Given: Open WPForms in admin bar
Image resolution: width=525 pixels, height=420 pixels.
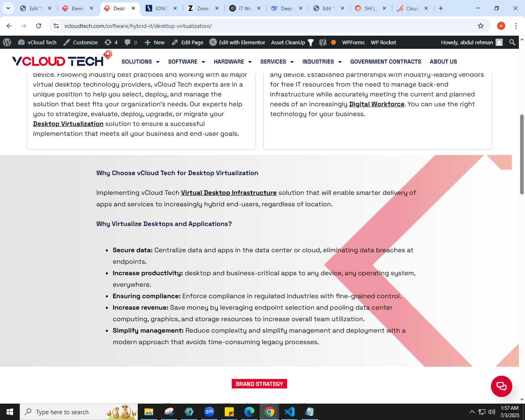Looking at the screenshot, I should pyautogui.click(x=353, y=42).
